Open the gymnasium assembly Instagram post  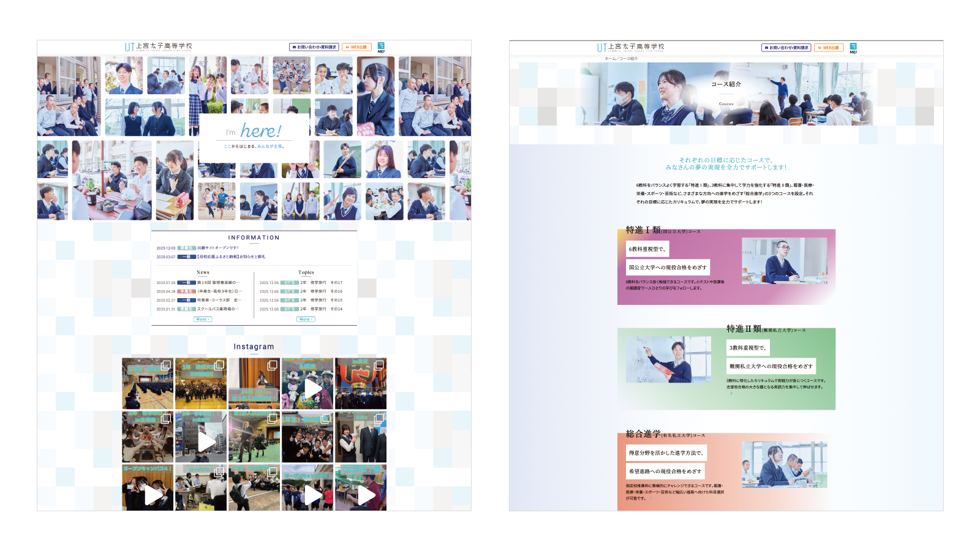148,384
